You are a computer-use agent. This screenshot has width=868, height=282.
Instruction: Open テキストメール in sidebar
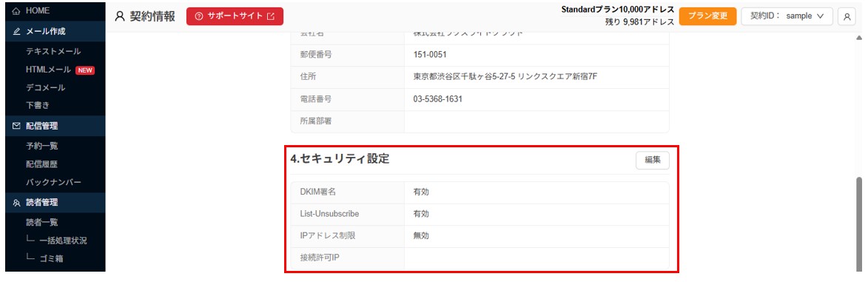(53, 52)
